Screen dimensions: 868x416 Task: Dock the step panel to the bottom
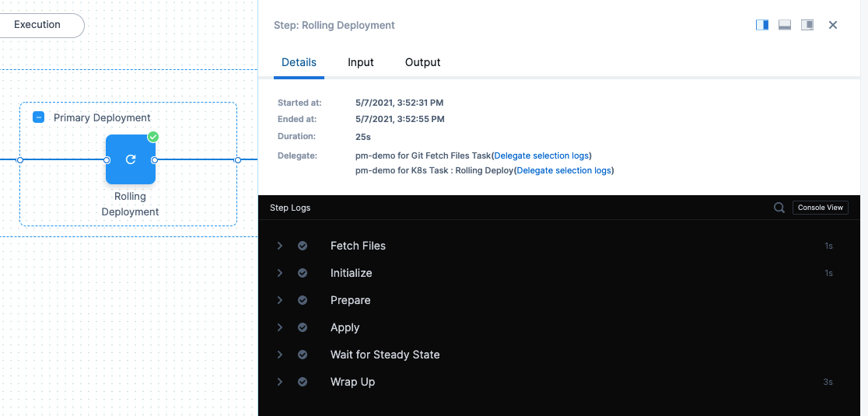785,25
